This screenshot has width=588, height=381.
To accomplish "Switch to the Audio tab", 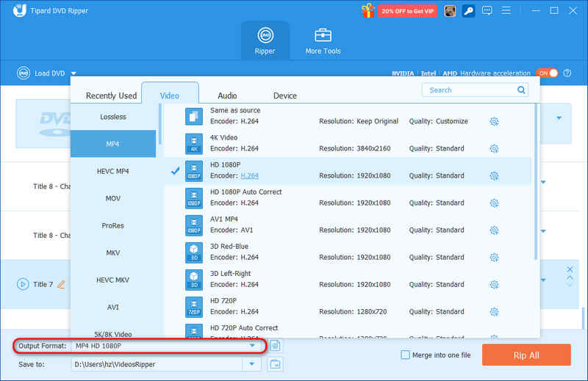I will pyautogui.click(x=227, y=96).
